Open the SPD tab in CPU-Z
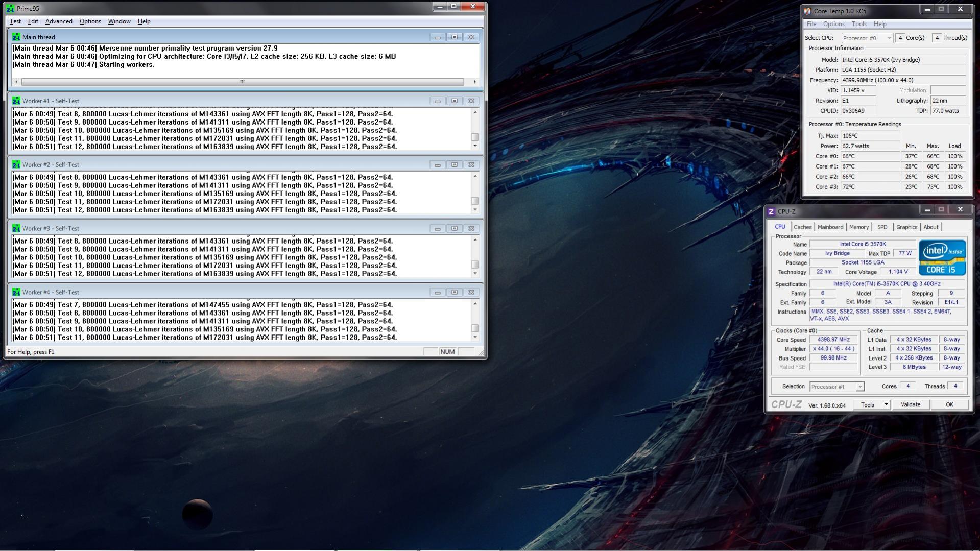Image resolution: width=980 pixels, height=551 pixels. [x=882, y=227]
